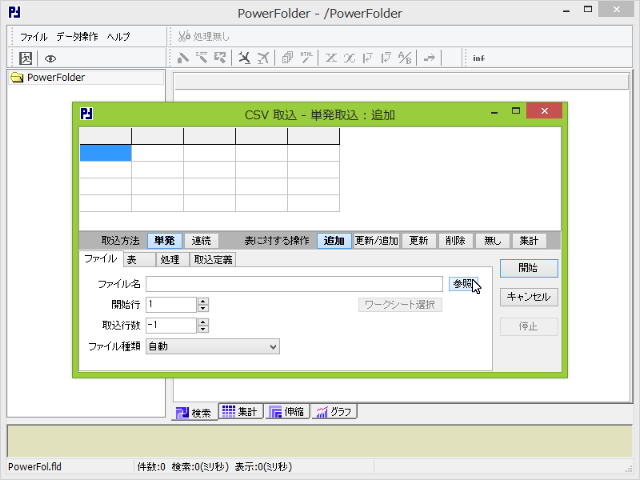Click the 開始行 number field
The height and width of the screenshot is (480, 640).
[x=171, y=304]
